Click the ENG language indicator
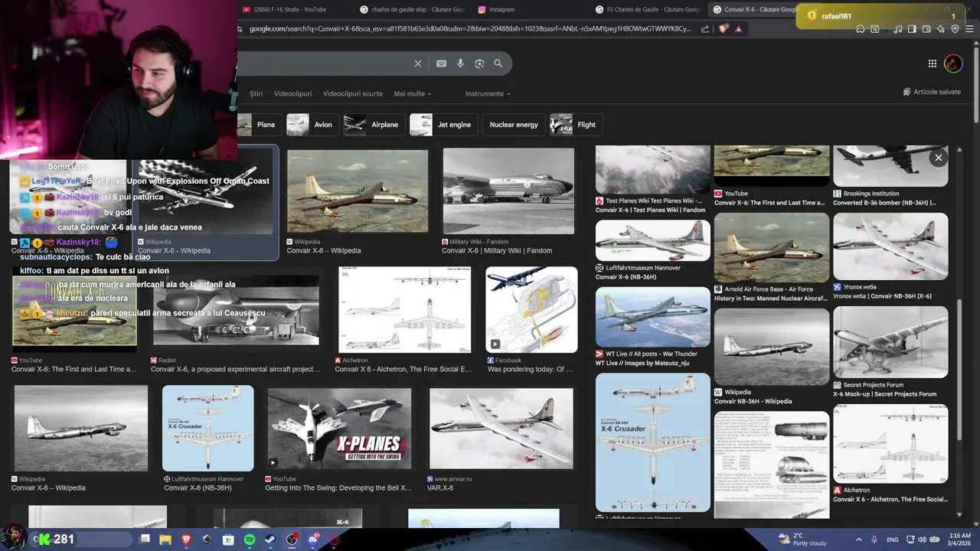This screenshot has height=551, width=980. pyautogui.click(x=892, y=540)
